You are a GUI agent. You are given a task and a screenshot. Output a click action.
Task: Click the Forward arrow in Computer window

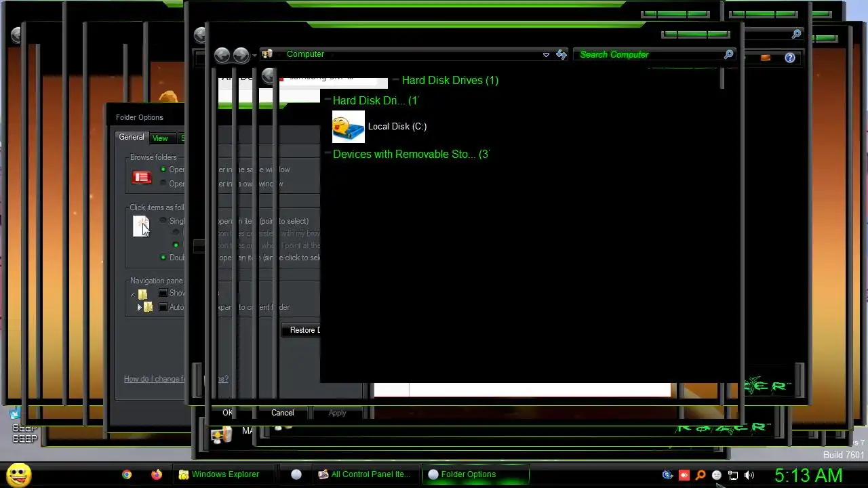point(241,55)
